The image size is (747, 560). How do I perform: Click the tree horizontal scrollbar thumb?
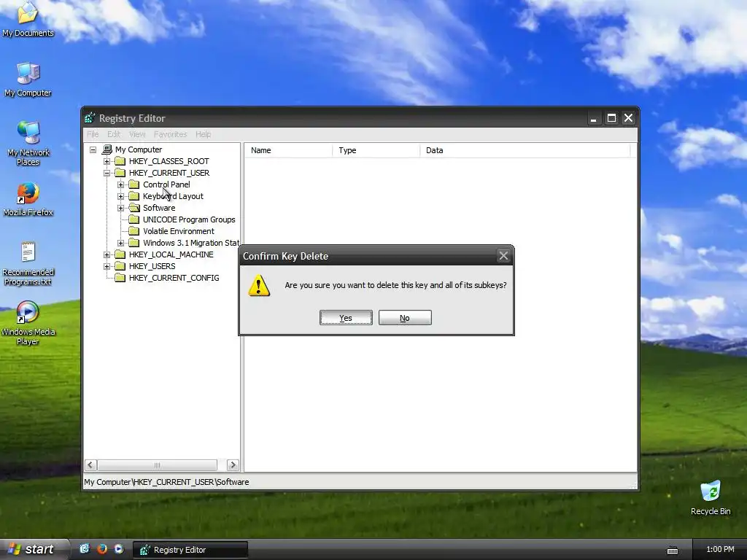tap(158, 464)
